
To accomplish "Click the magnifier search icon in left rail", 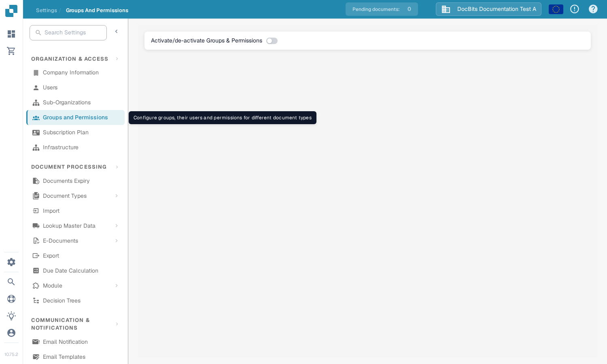I will (x=11, y=282).
